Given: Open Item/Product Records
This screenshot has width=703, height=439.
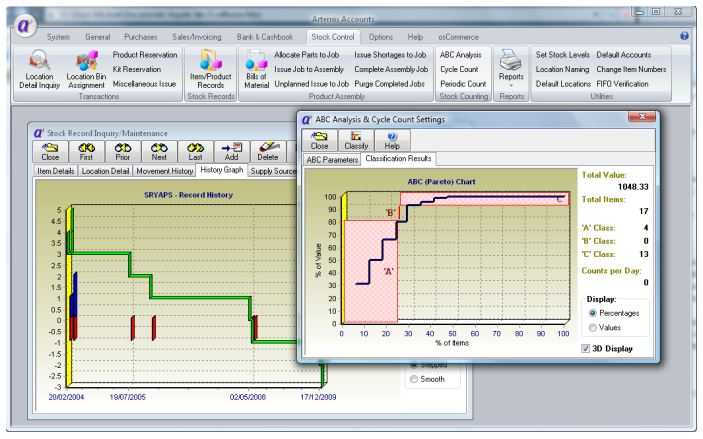Looking at the screenshot, I should pyautogui.click(x=210, y=69).
